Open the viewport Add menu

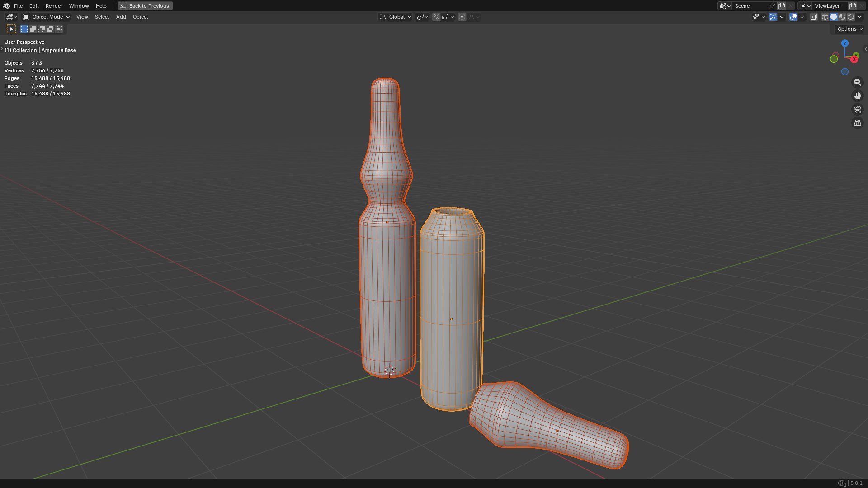pyautogui.click(x=121, y=17)
